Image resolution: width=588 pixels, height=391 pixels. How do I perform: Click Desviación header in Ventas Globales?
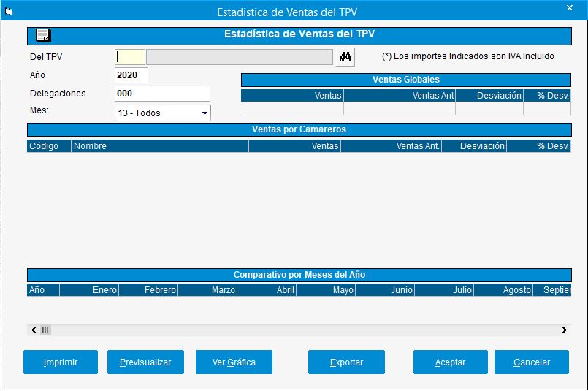489,95
